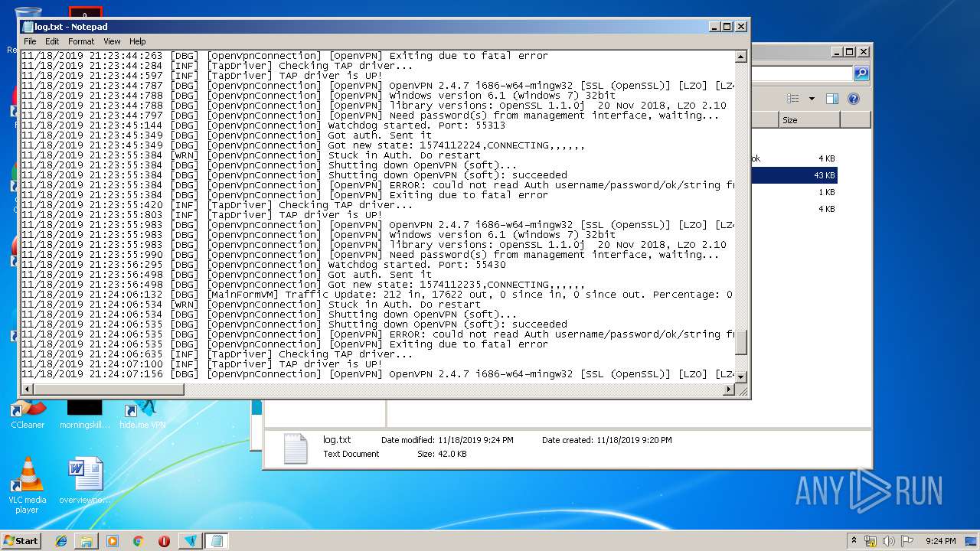
Task: Open hide.me VPN taskbar button
Action: coord(191,541)
